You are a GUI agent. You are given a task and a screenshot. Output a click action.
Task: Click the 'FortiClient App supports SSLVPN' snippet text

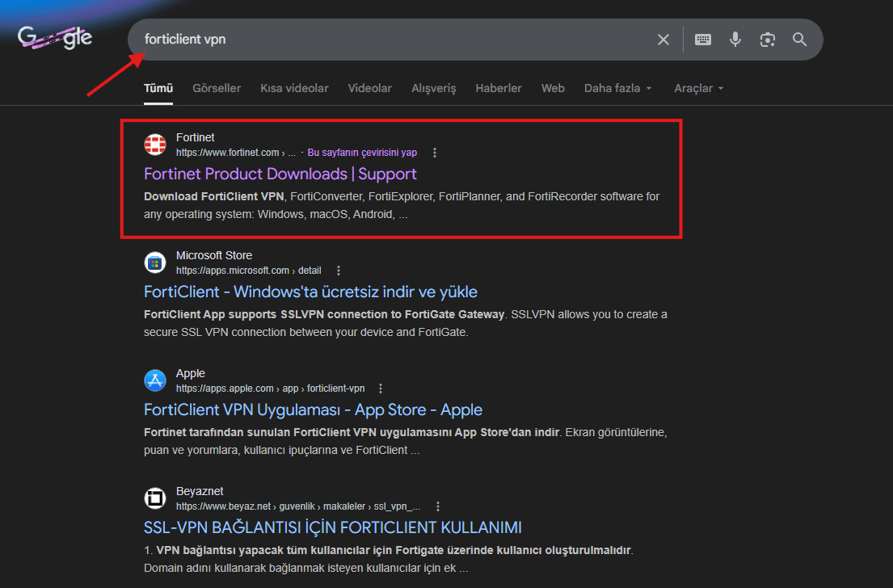pyautogui.click(x=324, y=314)
